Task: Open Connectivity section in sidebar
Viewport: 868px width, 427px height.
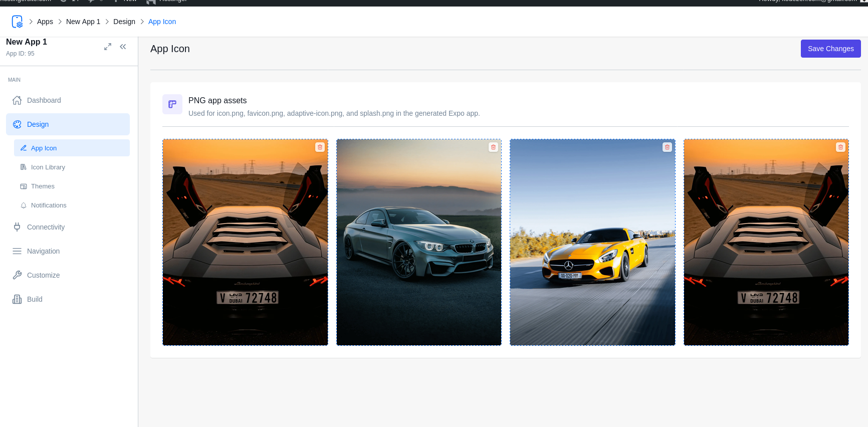Action: click(x=68, y=227)
